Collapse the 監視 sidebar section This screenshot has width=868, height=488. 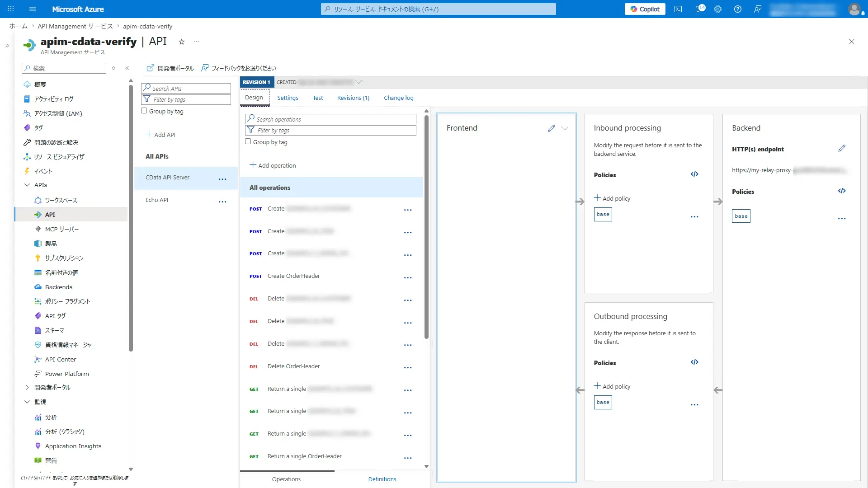[x=27, y=402]
